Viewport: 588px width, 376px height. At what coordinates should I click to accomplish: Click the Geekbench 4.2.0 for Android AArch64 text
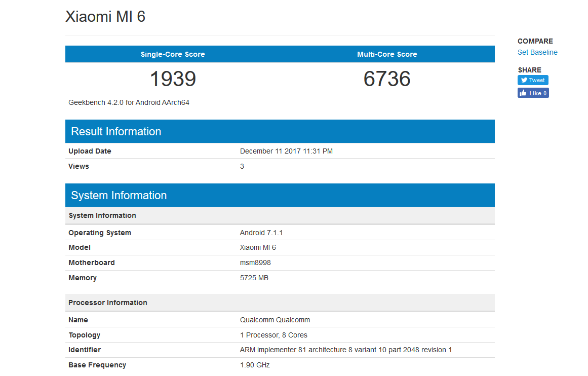(129, 102)
